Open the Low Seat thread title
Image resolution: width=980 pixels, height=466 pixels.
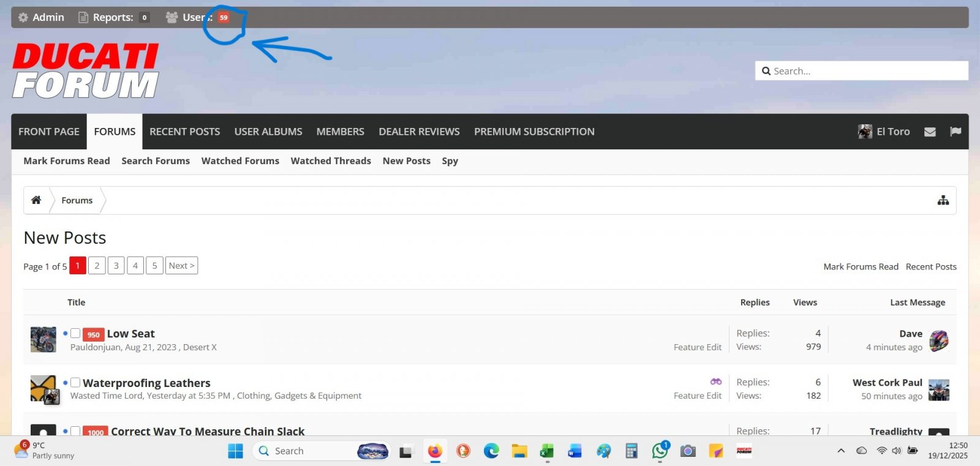point(130,334)
